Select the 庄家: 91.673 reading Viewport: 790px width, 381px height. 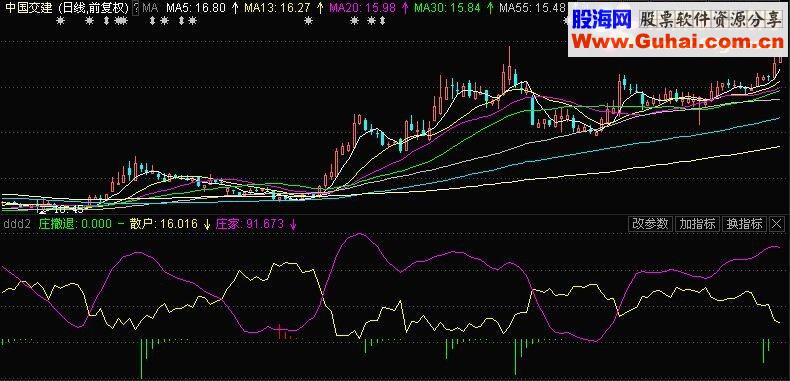pyautogui.click(x=250, y=224)
